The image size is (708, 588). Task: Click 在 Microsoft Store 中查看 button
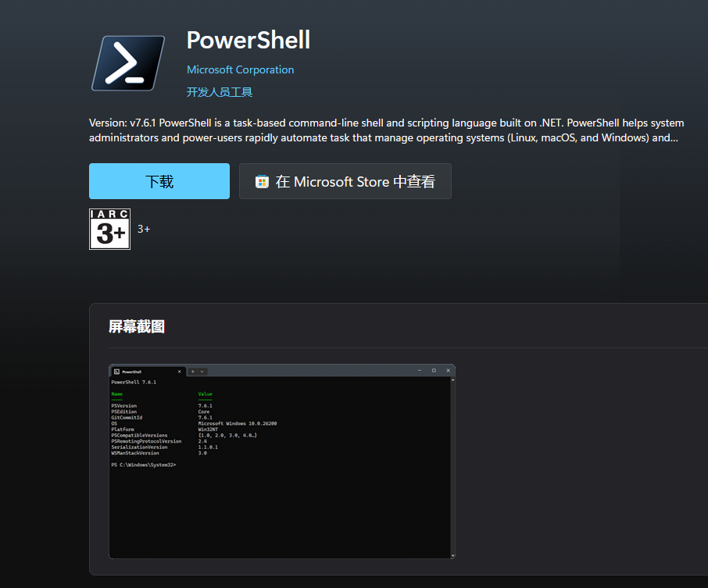345,181
